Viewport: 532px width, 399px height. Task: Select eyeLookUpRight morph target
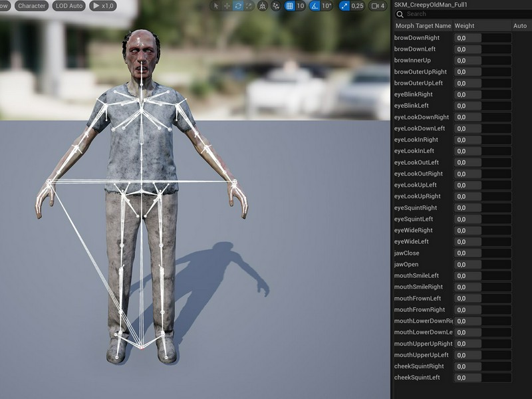tap(418, 196)
